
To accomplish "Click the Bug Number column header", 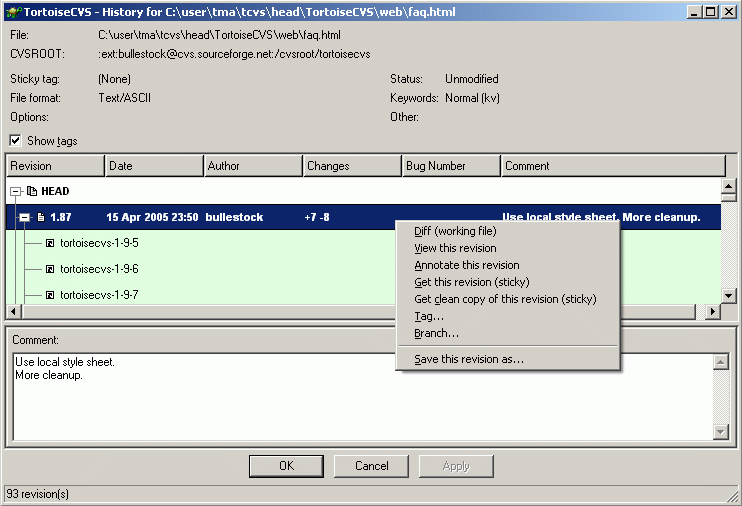I will point(451,166).
